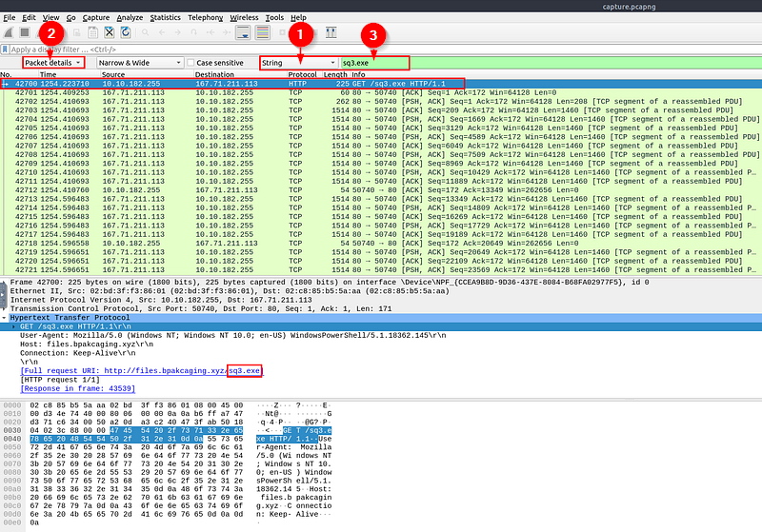Expand the GET /sq3.exe HTTP/1.1 line
Screen dimensions: 762x532
(x=13, y=326)
